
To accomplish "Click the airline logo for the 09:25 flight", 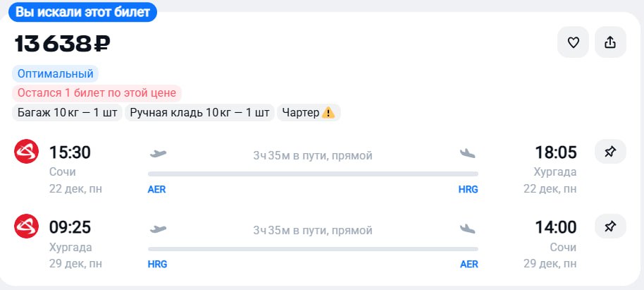I will [x=27, y=226].
